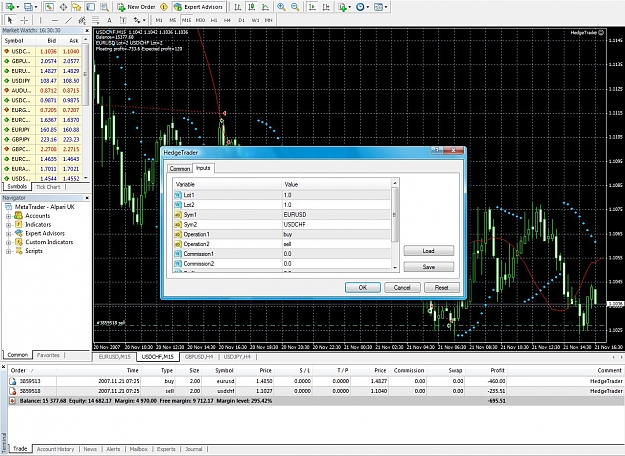Switch timeframe to M1
This screenshot has height=456, width=625.
(x=159, y=20)
